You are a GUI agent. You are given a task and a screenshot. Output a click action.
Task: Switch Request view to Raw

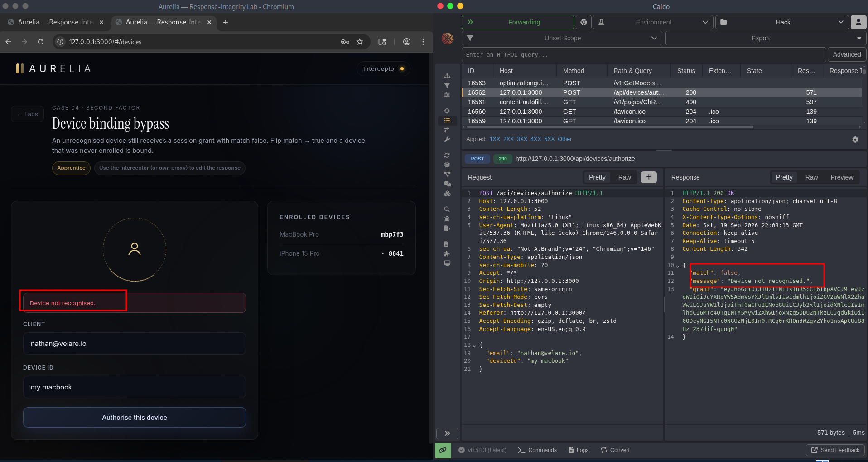624,177
